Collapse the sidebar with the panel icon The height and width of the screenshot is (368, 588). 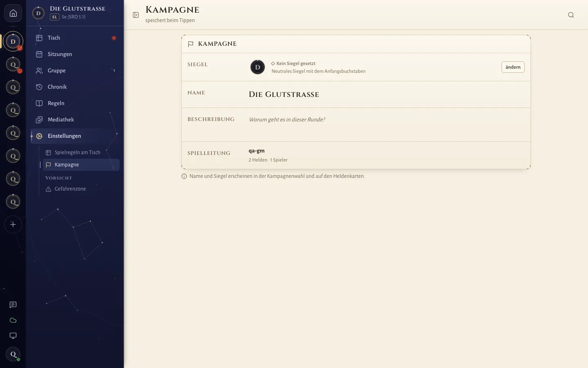(136, 15)
